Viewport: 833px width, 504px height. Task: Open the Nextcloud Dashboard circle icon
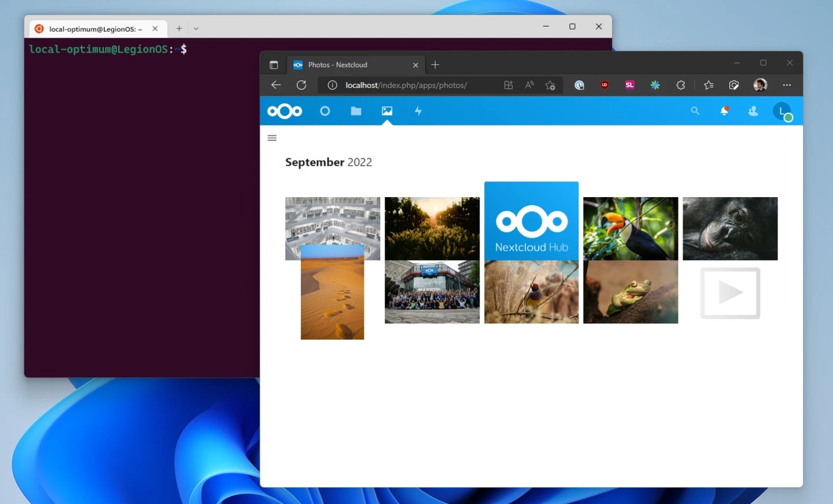(325, 111)
